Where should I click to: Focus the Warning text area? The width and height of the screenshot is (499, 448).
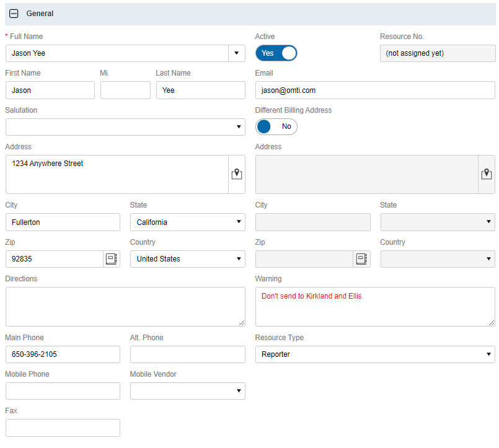click(x=374, y=307)
